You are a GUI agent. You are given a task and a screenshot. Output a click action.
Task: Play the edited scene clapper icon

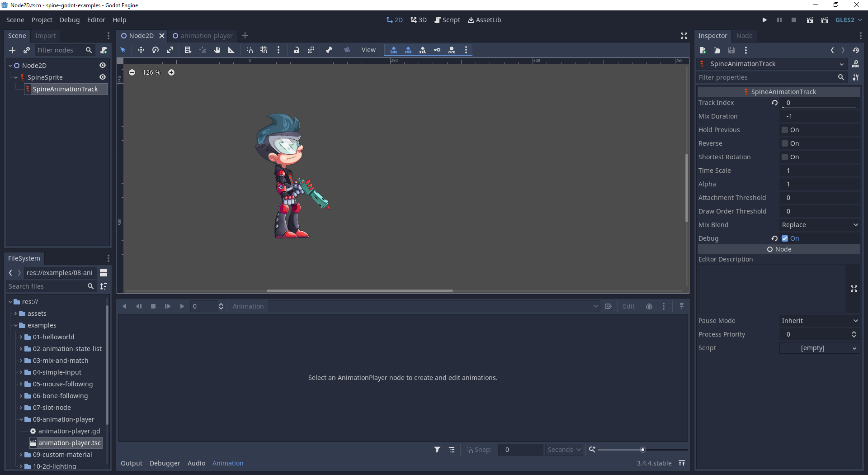810,20
